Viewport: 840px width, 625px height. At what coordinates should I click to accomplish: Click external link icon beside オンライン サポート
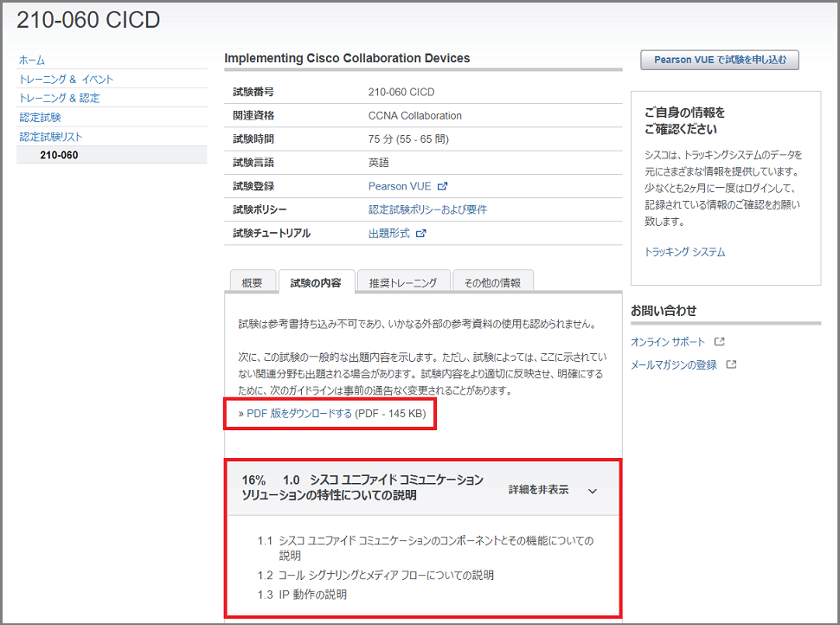click(720, 341)
